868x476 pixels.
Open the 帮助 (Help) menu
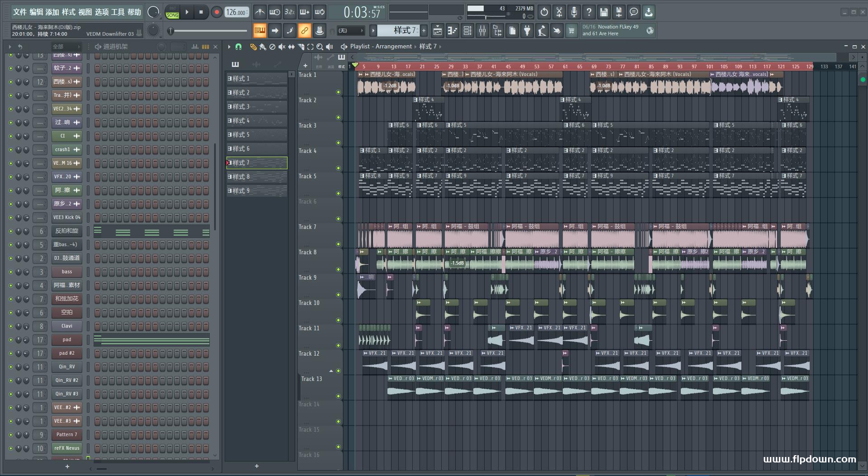coord(134,12)
